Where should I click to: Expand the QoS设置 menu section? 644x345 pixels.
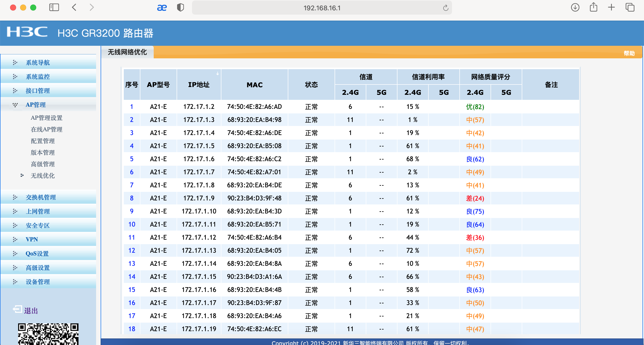(37, 253)
